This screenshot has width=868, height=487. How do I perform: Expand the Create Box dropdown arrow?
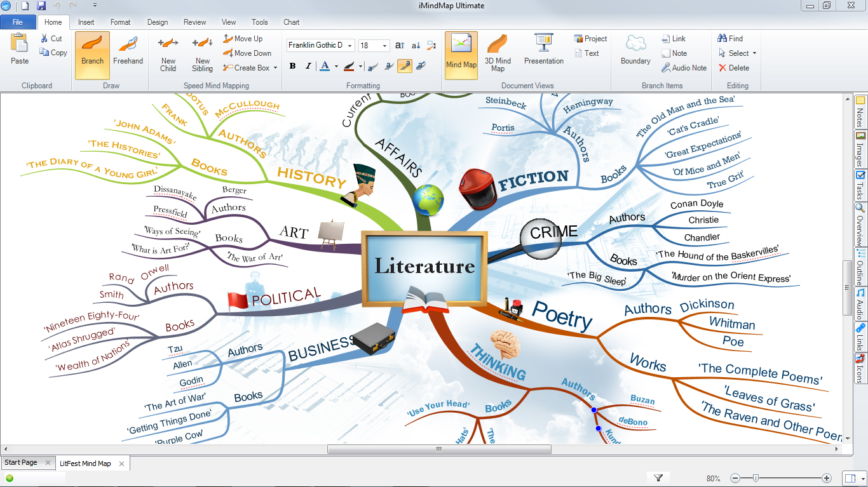point(275,68)
